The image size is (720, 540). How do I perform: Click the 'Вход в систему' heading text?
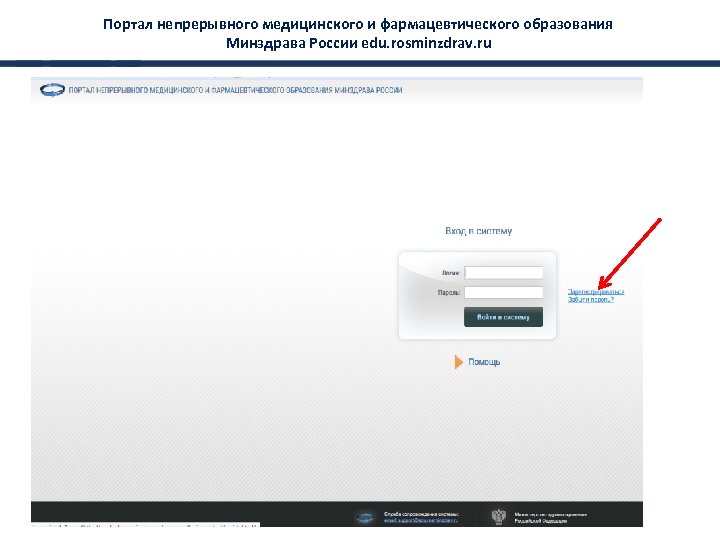click(x=478, y=231)
